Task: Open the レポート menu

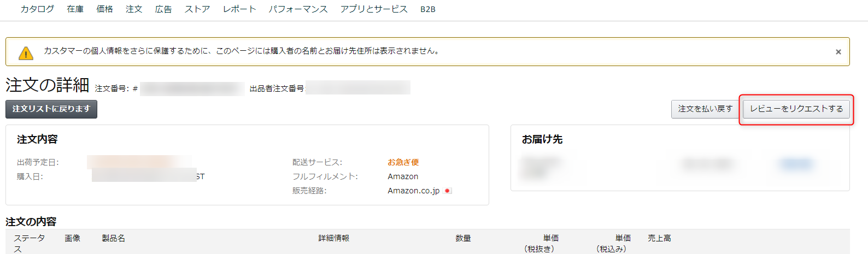Action: 239,9
